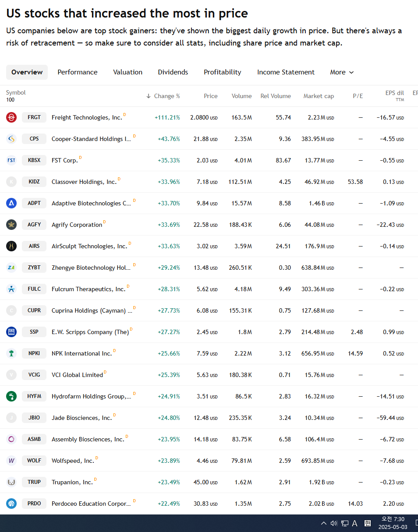Sort by the Price column header
Viewport: 418px width, 532px height.
[x=211, y=96]
